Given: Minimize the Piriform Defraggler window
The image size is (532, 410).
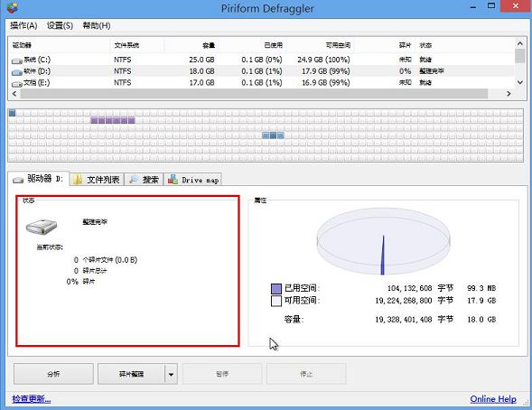Looking at the screenshot, I should tap(473, 7).
